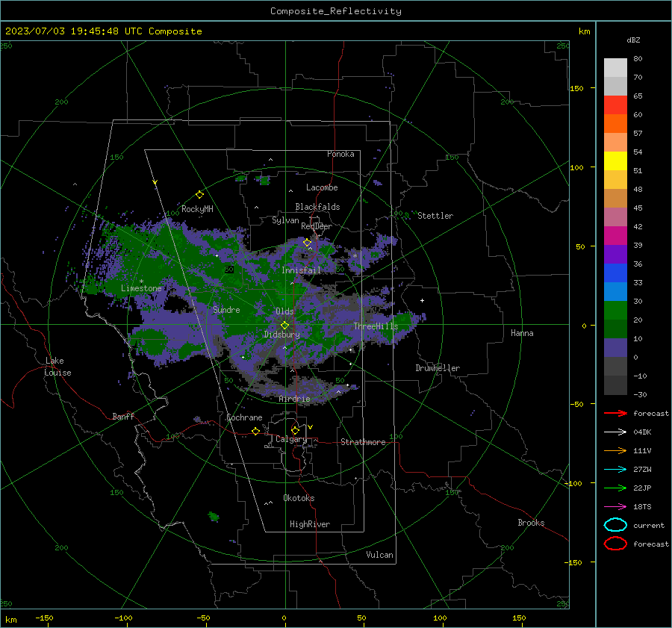The width and height of the screenshot is (672, 628).
Task: Click the Didsbury town label
Action: [x=281, y=335]
